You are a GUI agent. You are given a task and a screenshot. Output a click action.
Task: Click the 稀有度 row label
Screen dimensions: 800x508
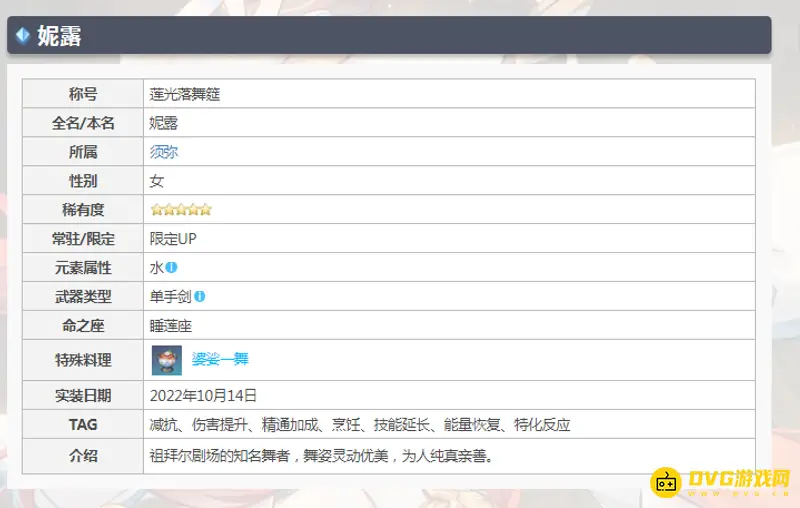(83, 210)
